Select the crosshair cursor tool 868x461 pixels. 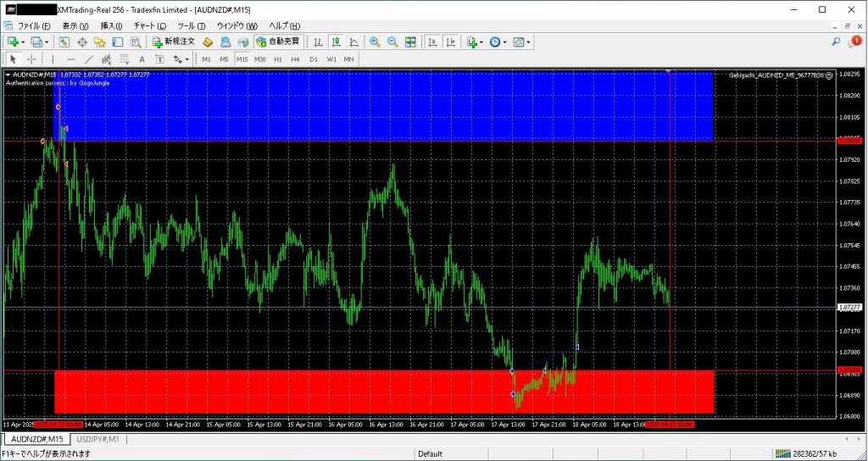coord(31,59)
